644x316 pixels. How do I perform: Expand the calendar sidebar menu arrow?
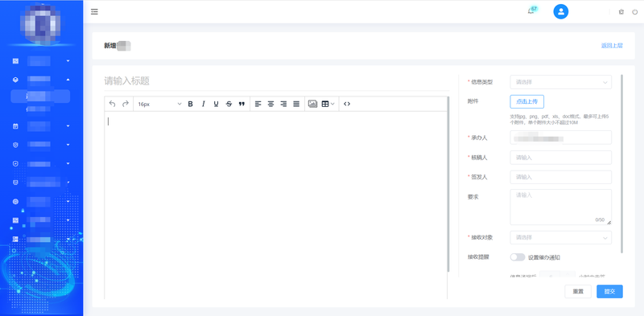coord(68,126)
